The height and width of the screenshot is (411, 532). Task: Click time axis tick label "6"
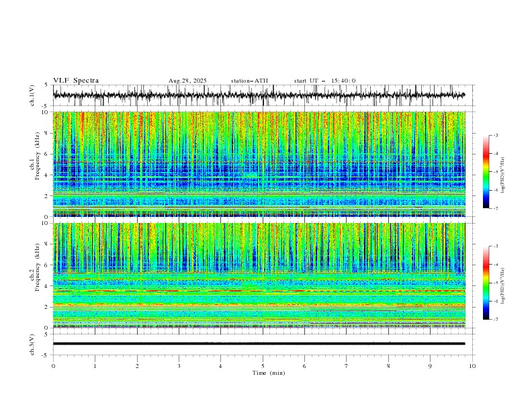click(x=304, y=366)
